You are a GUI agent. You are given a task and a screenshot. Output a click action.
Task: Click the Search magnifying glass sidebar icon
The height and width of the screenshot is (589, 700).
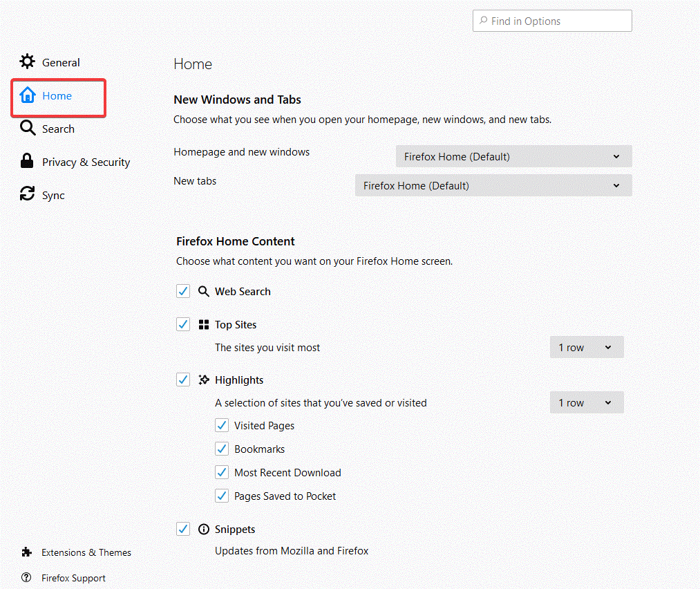click(28, 128)
